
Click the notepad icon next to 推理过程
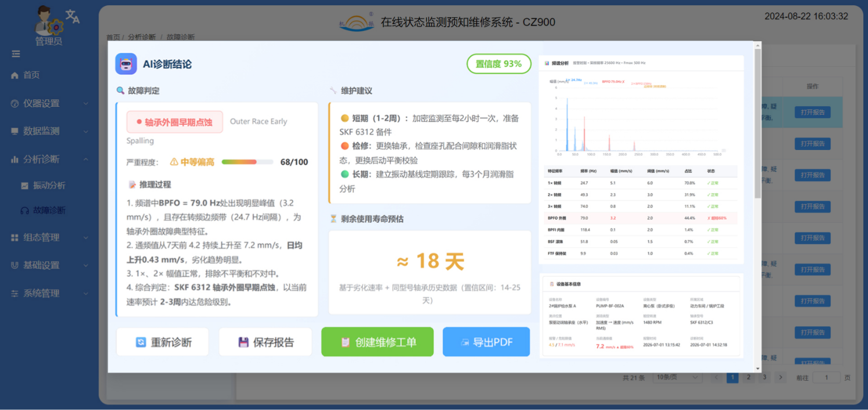[x=132, y=184]
